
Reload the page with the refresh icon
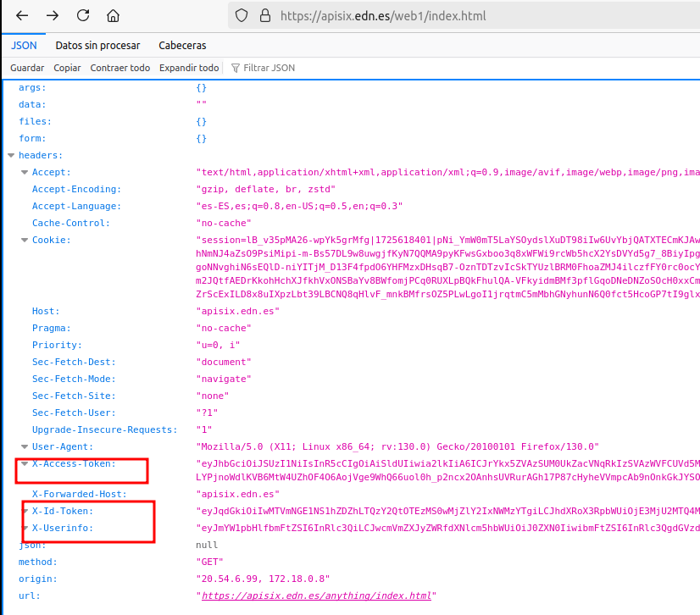[83, 16]
